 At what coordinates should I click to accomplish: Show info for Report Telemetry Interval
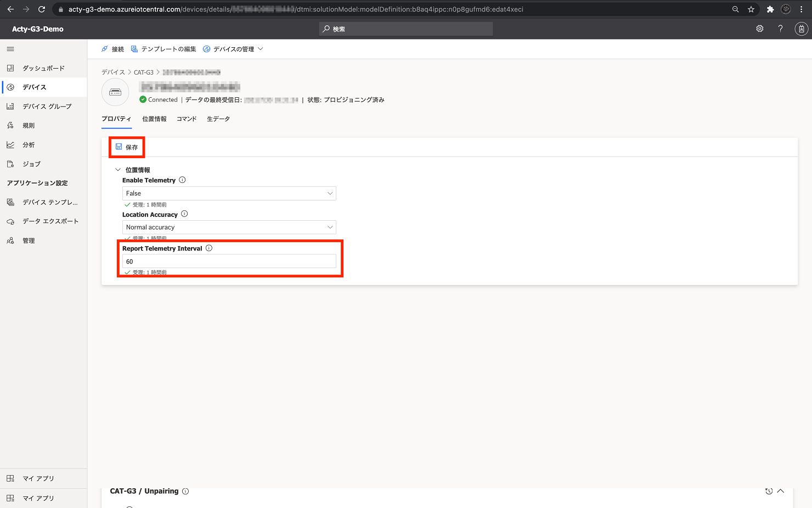click(x=209, y=248)
